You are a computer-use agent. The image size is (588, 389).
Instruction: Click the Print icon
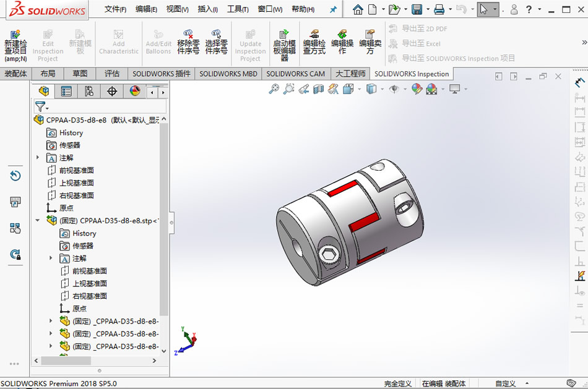pyautogui.click(x=439, y=9)
